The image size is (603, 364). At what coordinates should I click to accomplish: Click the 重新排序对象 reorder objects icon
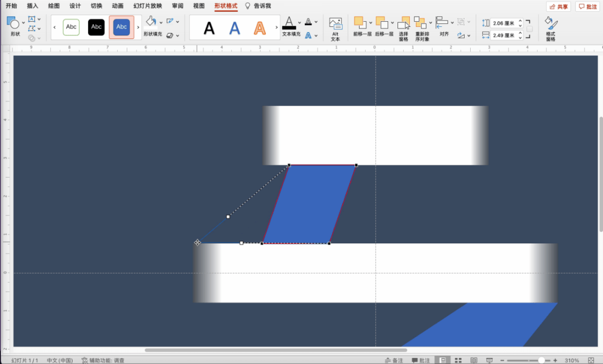click(420, 23)
